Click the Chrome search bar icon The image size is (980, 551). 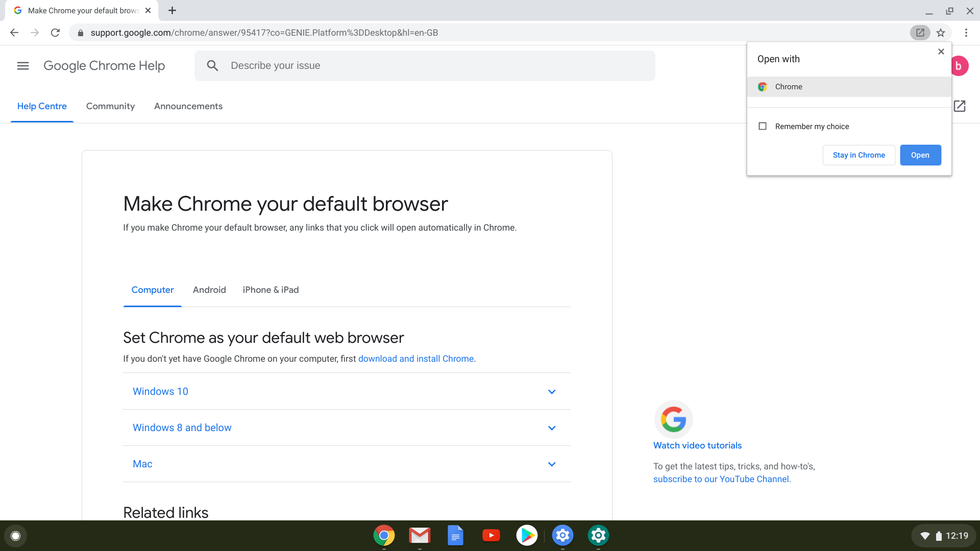213,65
